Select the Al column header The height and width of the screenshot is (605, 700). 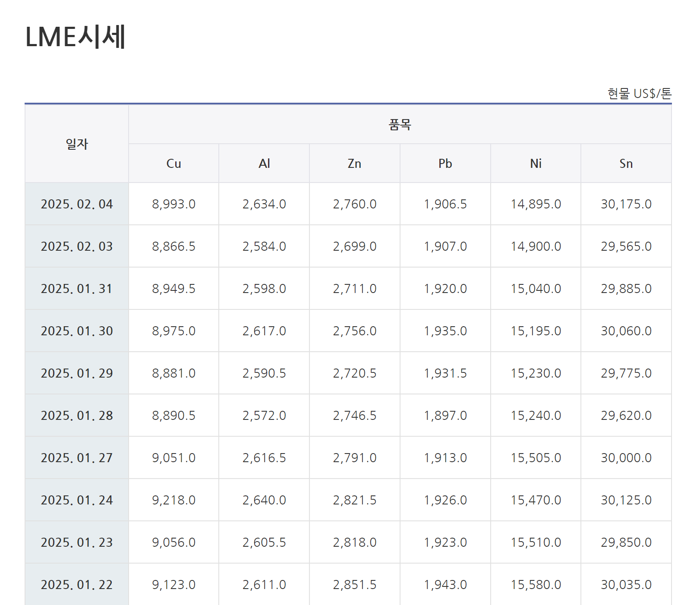(x=264, y=164)
